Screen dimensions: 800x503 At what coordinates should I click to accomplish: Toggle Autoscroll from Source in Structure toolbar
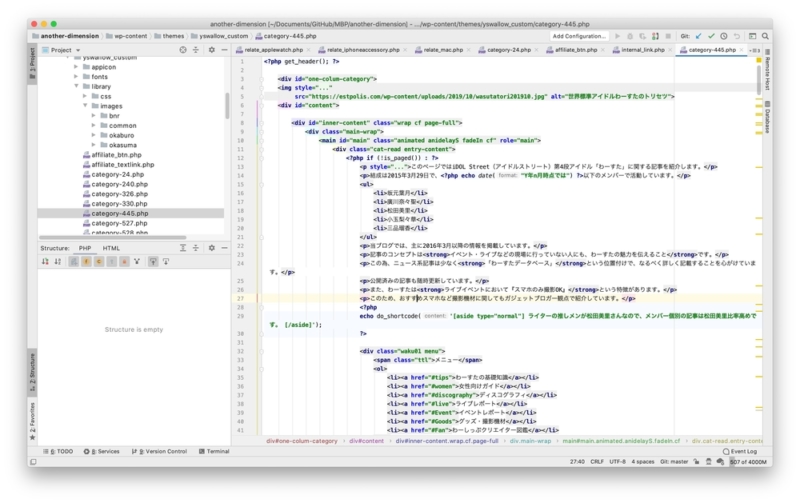166,262
